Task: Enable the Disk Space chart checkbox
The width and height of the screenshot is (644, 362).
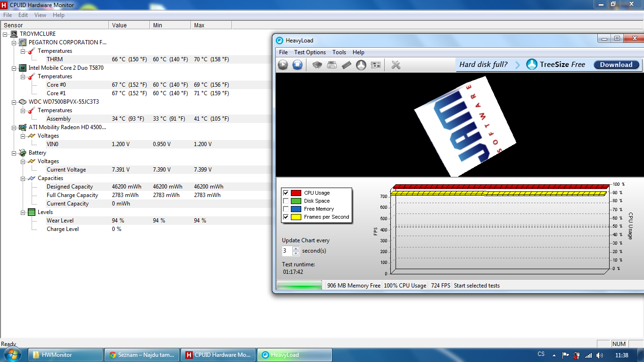Action: (286, 201)
